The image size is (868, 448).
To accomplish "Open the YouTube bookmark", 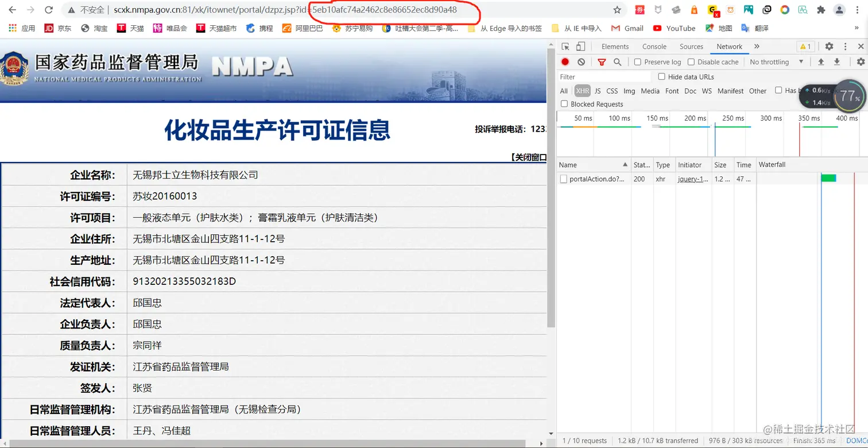I will tap(674, 28).
